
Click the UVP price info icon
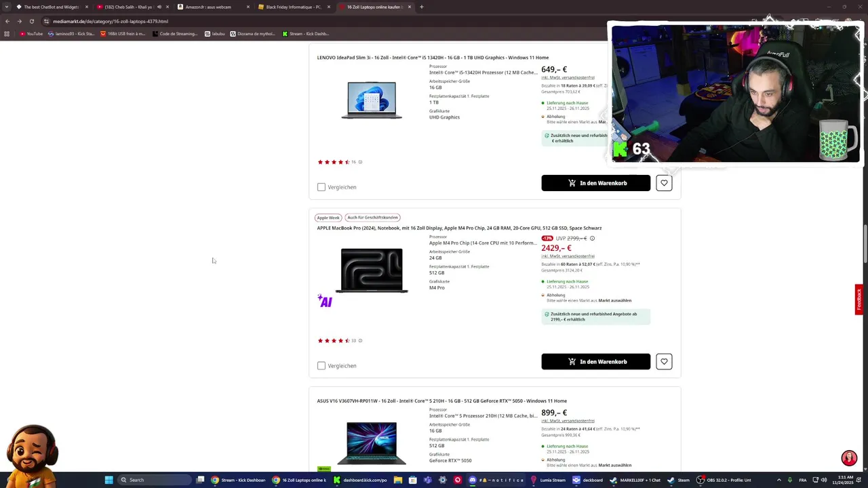click(592, 239)
